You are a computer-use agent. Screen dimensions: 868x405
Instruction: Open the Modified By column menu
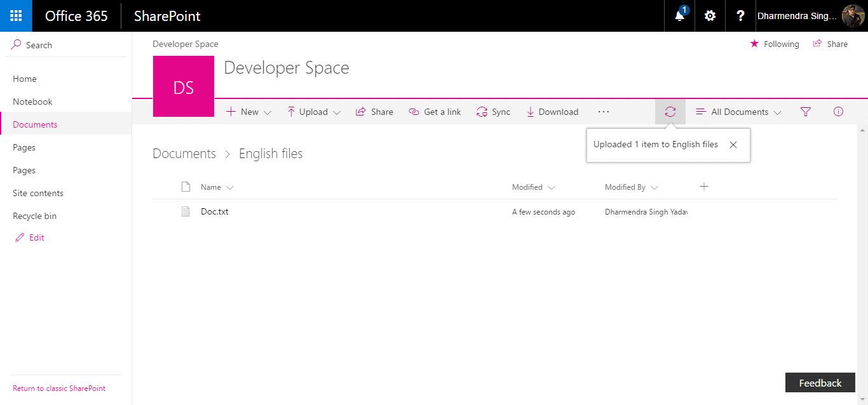(x=632, y=187)
